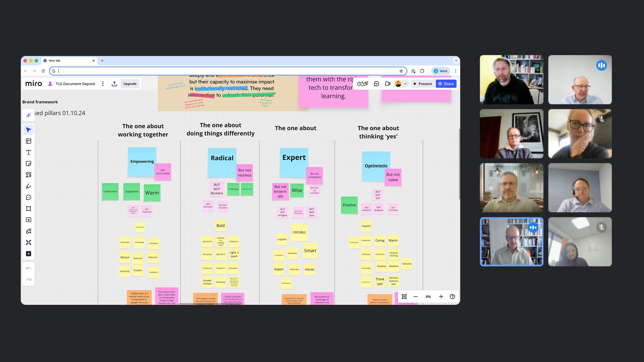Toggle video chat camera icon
The width and height of the screenshot is (644, 362).
point(388,84)
